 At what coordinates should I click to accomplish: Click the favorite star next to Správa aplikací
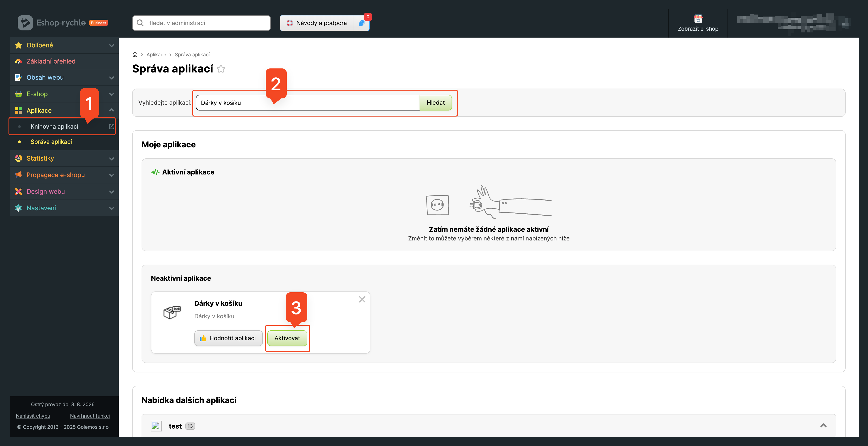[x=221, y=69]
